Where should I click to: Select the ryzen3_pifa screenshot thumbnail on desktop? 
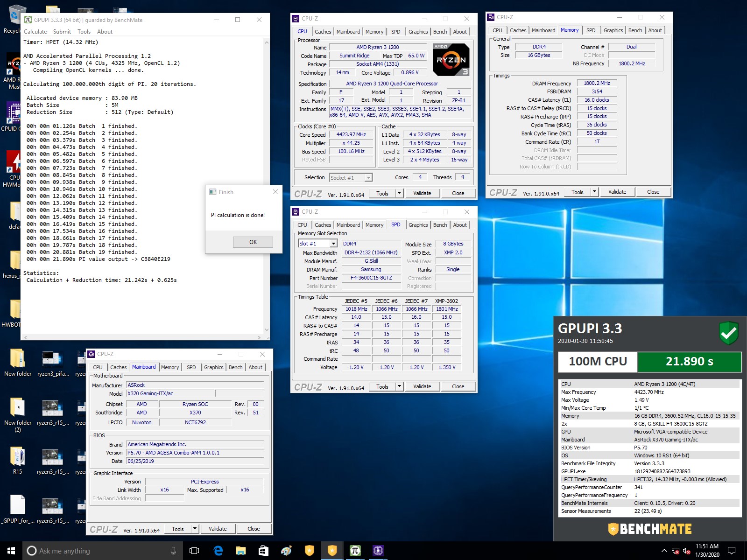[53, 363]
